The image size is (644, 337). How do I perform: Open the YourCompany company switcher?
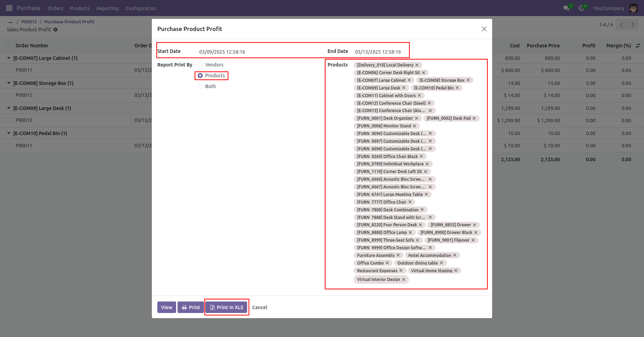coord(608,8)
